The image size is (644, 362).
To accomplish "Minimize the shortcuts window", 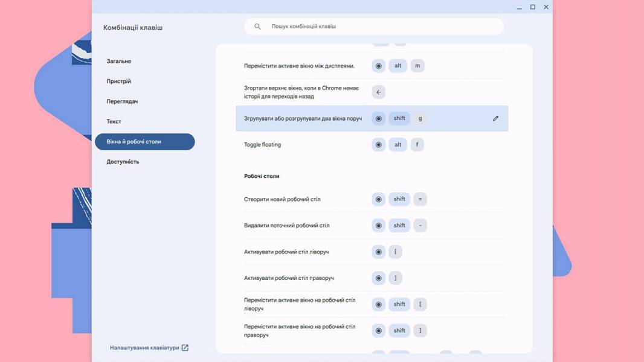I will point(519,7).
